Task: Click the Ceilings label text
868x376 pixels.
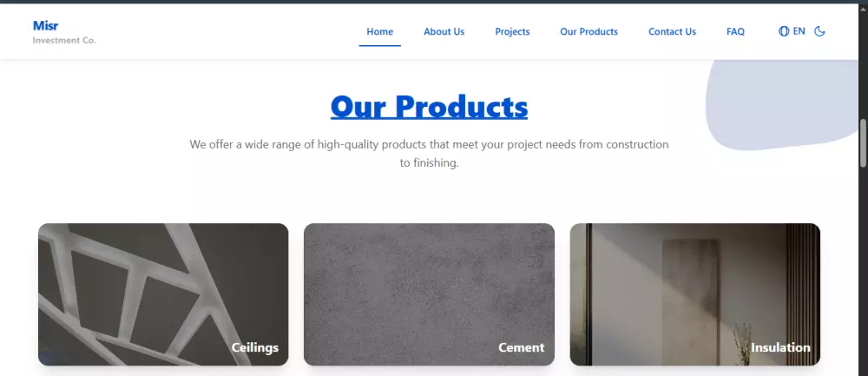Action: [254, 347]
